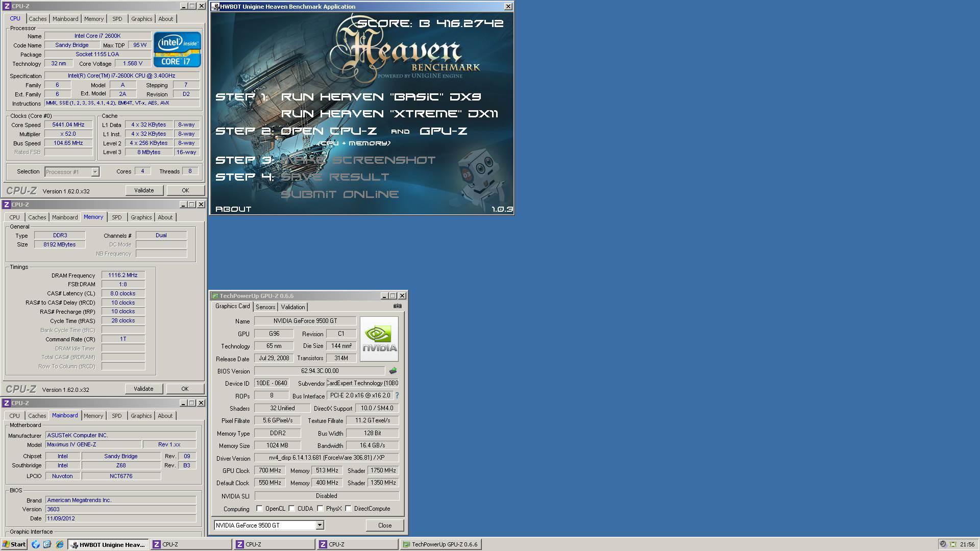This screenshot has width=980, height=551.
Task: Open About in the Heaven benchmark app
Action: pos(233,209)
